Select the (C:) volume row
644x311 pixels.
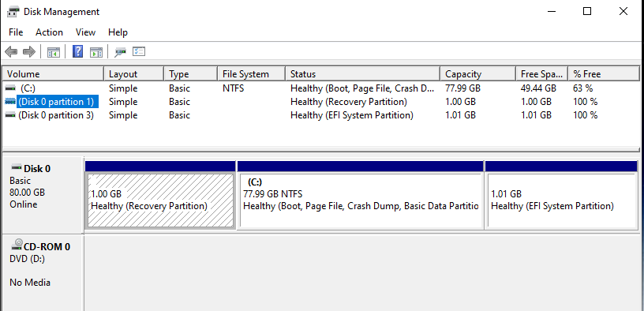[321, 88]
